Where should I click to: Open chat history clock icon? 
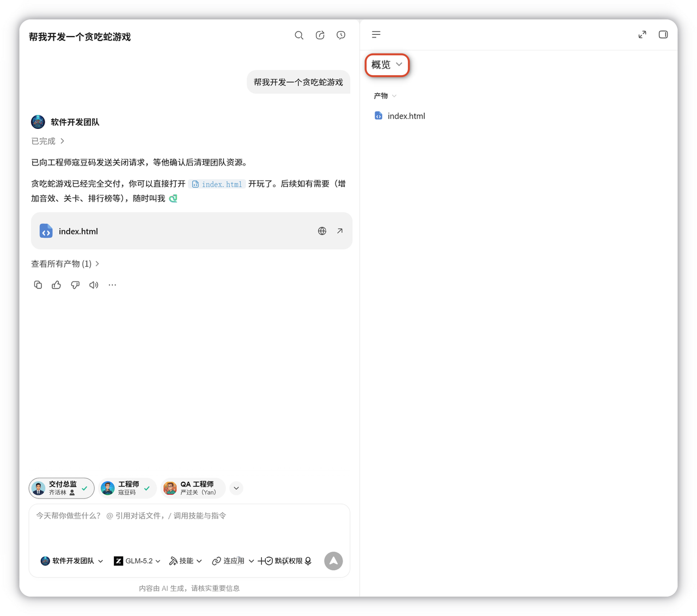point(341,35)
